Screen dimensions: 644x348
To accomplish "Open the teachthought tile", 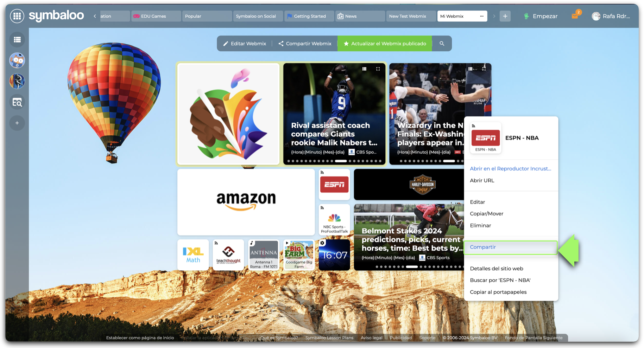I will pos(228,255).
